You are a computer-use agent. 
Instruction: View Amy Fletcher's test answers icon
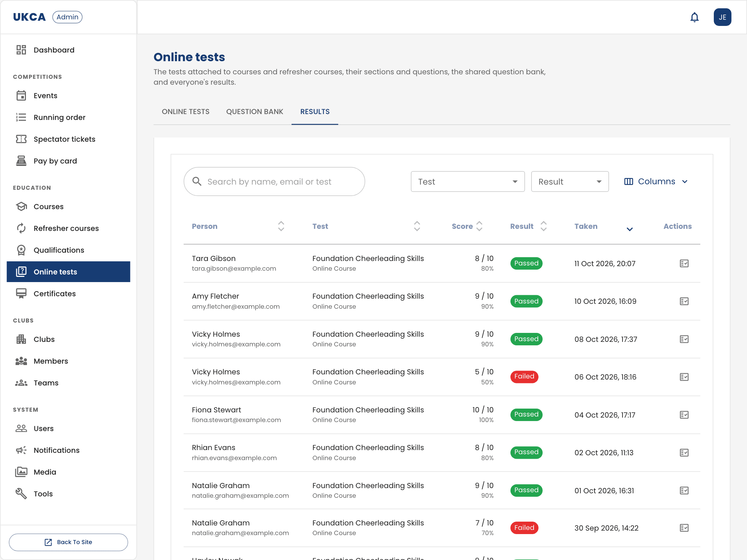pyautogui.click(x=684, y=301)
